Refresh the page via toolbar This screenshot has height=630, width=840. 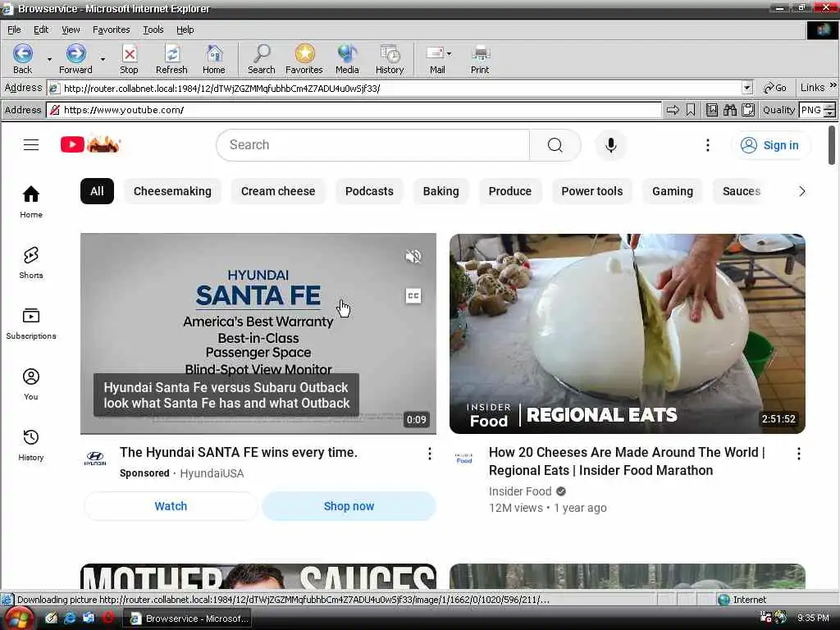pos(171,59)
